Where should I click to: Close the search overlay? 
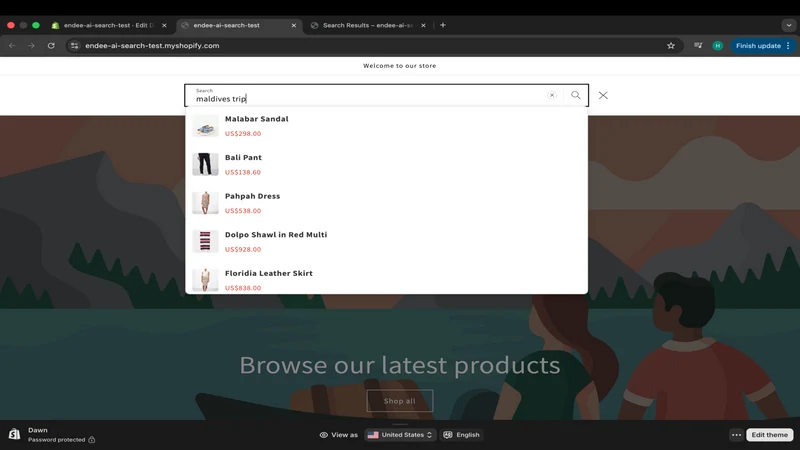pyautogui.click(x=603, y=95)
